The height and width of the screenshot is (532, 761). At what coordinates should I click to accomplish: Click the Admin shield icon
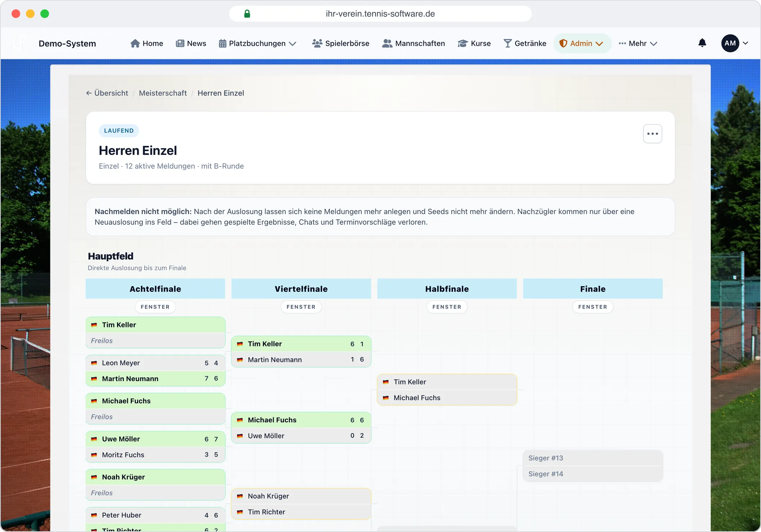(x=563, y=43)
